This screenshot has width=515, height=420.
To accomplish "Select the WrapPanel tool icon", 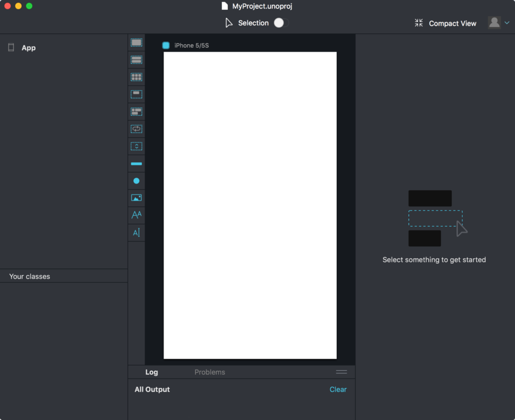I will click(136, 112).
